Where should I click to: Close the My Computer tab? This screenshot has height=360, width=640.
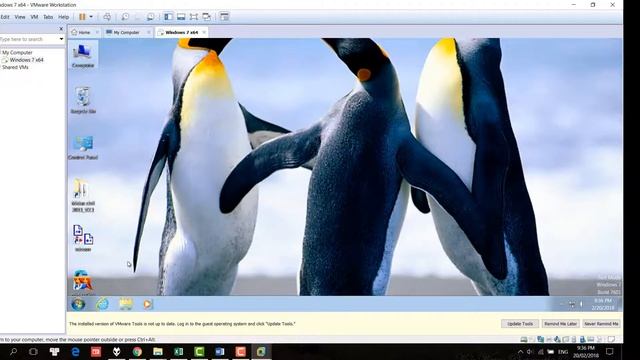149,32
